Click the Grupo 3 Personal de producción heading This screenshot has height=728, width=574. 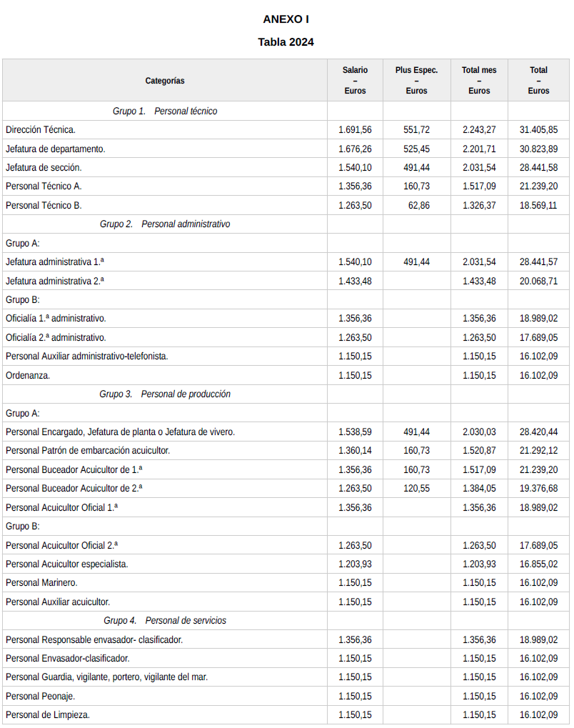point(165,394)
